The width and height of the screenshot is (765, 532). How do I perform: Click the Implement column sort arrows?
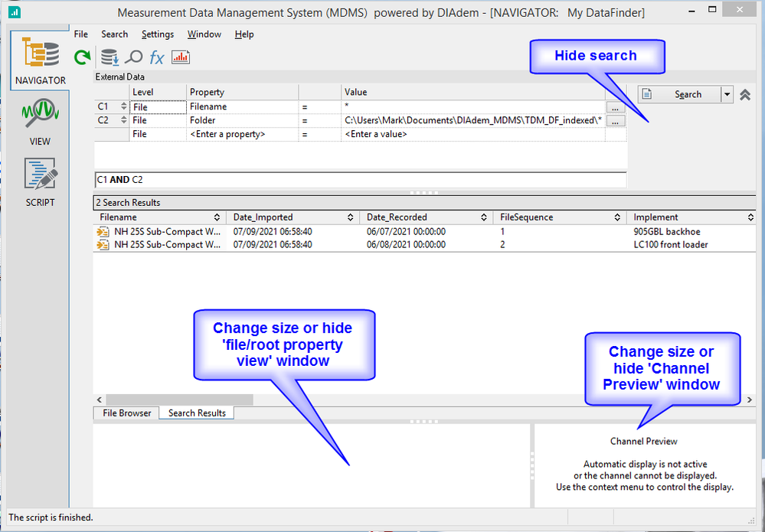751,217
